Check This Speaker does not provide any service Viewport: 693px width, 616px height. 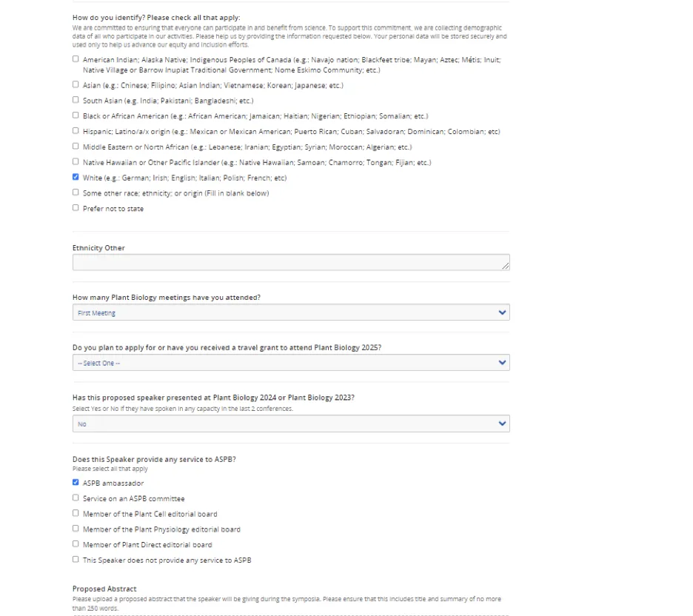[76, 560]
